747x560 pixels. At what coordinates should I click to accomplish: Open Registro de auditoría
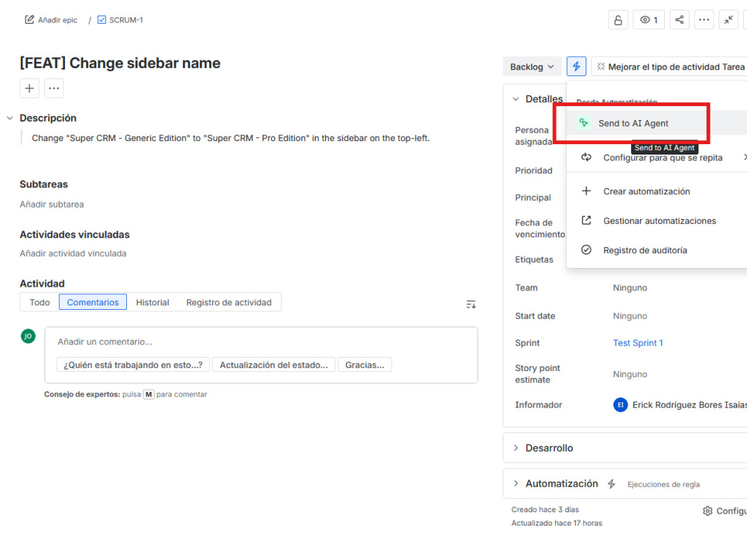[657, 250]
